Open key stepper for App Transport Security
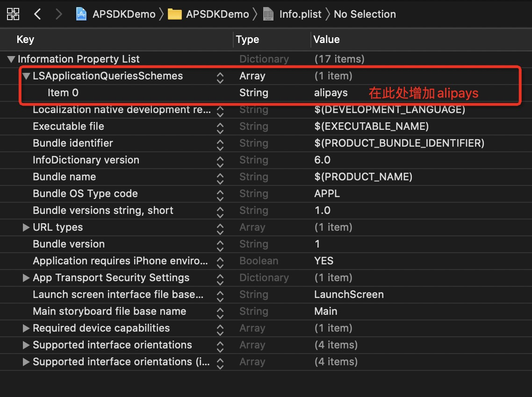The height and width of the screenshot is (397, 532). tap(220, 280)
